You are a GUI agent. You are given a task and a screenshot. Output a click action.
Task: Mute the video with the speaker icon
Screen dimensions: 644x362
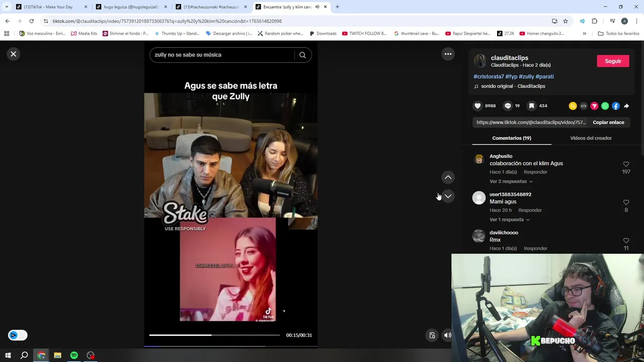click(447, 335)
